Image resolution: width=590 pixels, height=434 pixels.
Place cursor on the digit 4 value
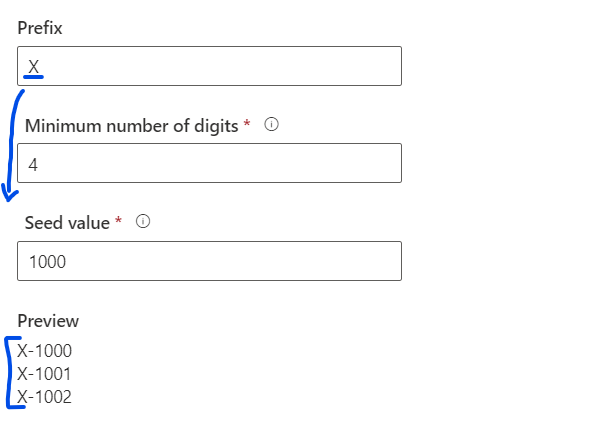(33, 165)
